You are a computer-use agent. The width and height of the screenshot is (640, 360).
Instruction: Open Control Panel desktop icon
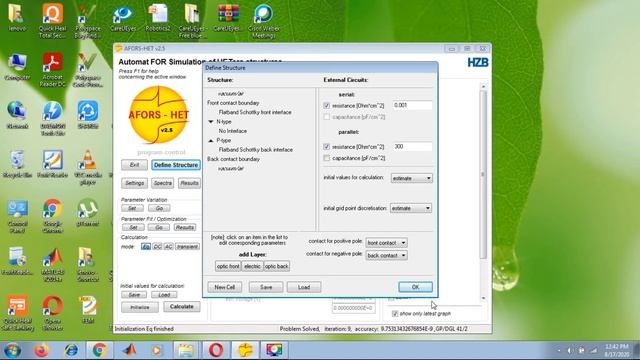pyautogui.click(x=17, y=216)
